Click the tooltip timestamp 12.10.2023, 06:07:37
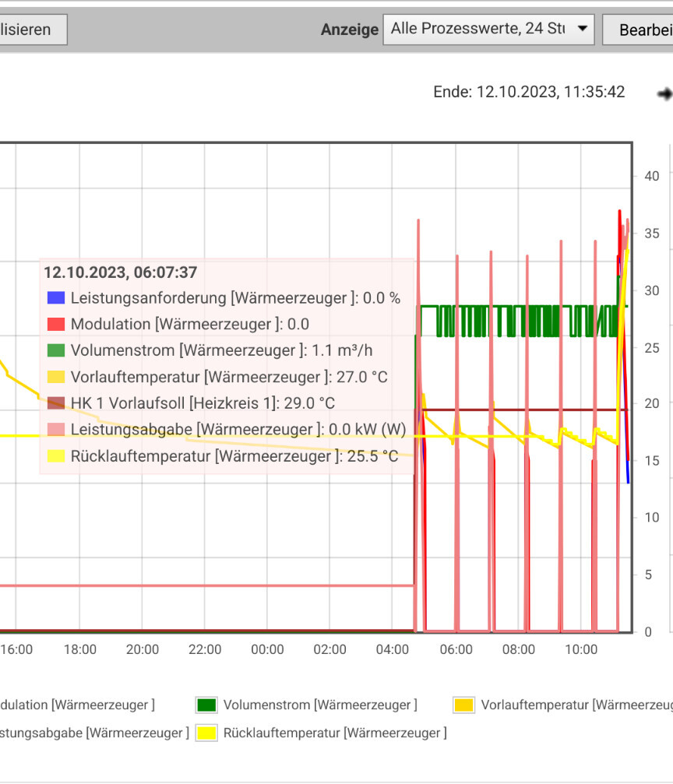 [x=120, y=272]
